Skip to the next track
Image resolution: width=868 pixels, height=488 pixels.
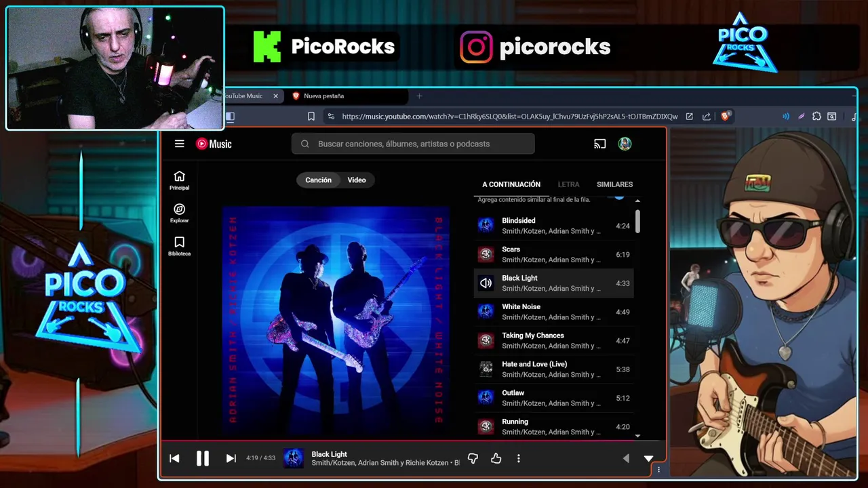(231, 458)
